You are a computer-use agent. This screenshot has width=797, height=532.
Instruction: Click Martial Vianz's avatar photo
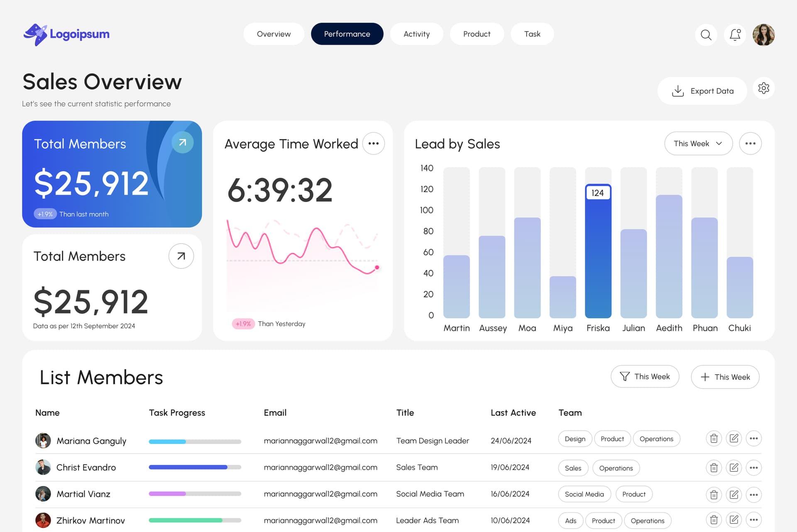(43, 494)
